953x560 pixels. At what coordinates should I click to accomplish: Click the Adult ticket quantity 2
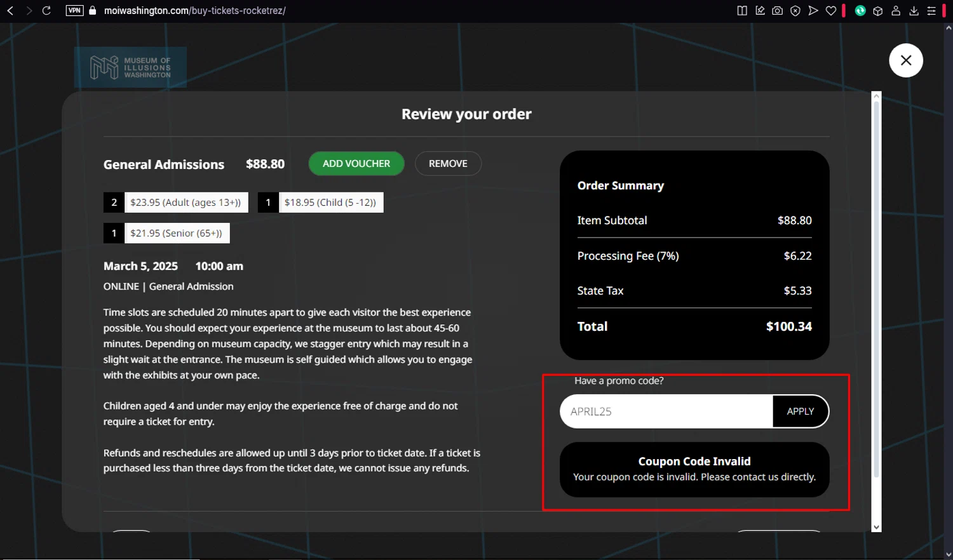[x=114, y=203]
